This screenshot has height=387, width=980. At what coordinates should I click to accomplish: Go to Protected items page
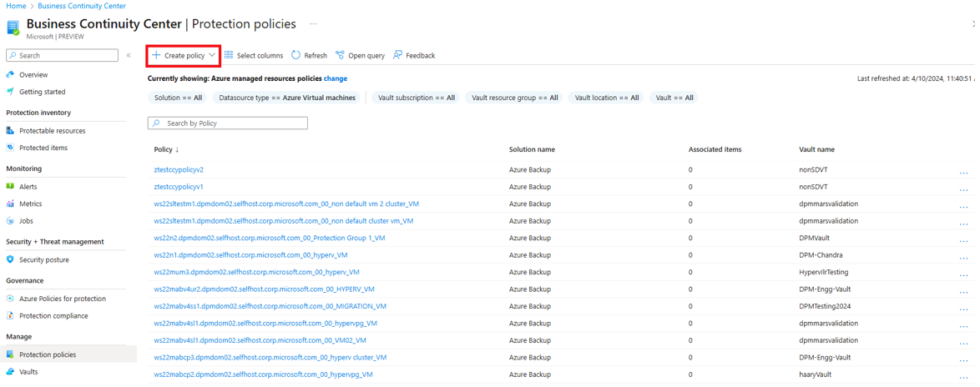point(43,148)
